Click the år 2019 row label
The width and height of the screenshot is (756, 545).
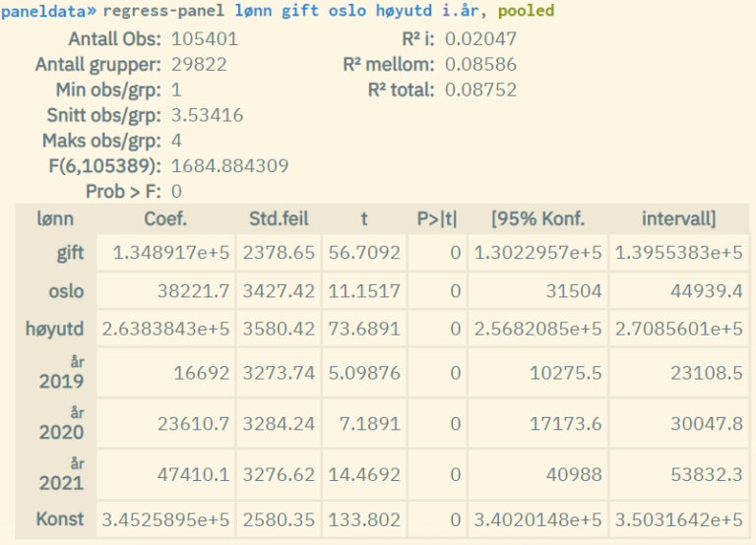coord(61,374)
